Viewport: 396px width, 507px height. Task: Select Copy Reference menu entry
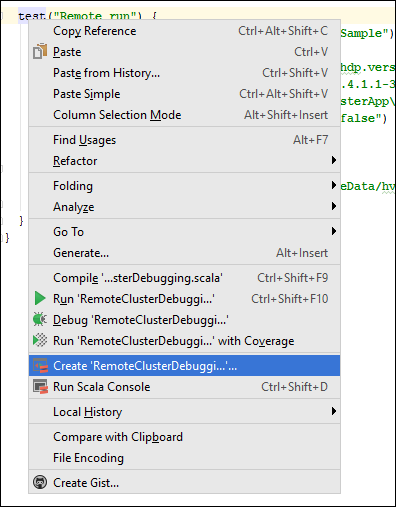point(184,31)
